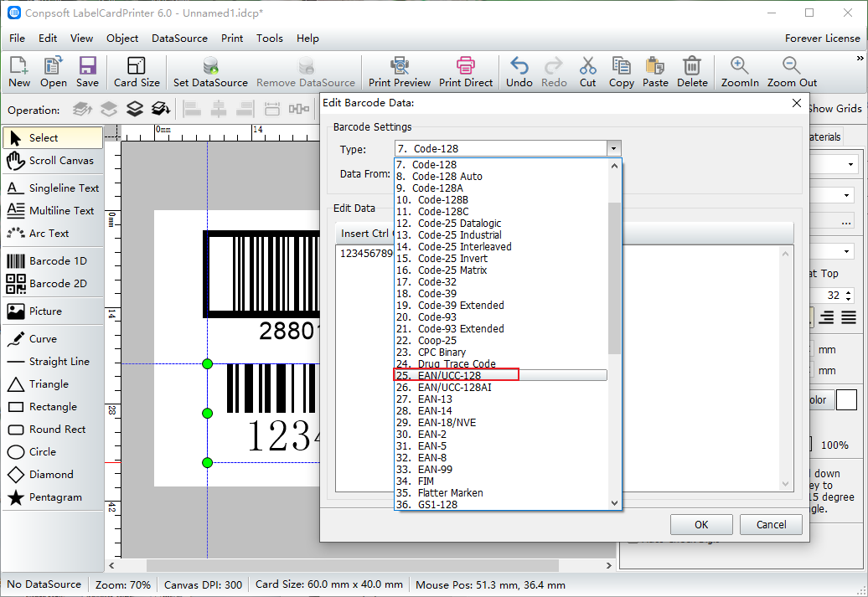Pick the Curve drawing tool
This screenshot has width=868, height=597.
(x=53, y=339)
